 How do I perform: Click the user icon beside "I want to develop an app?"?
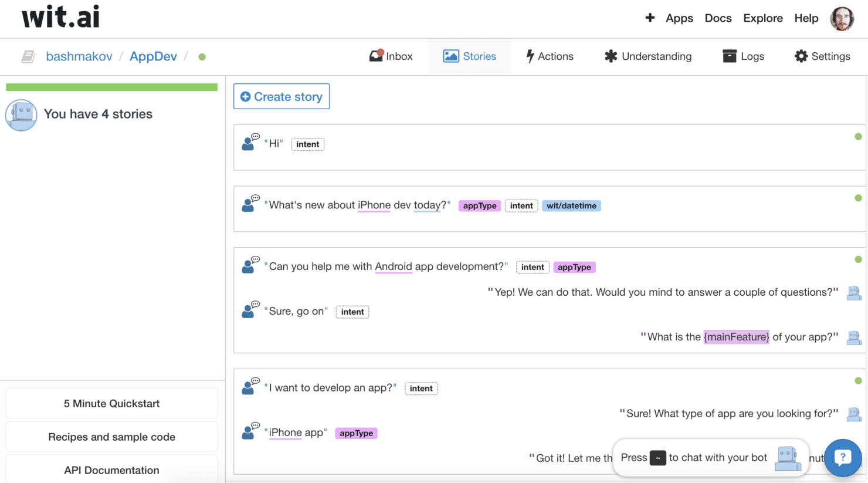250,386
